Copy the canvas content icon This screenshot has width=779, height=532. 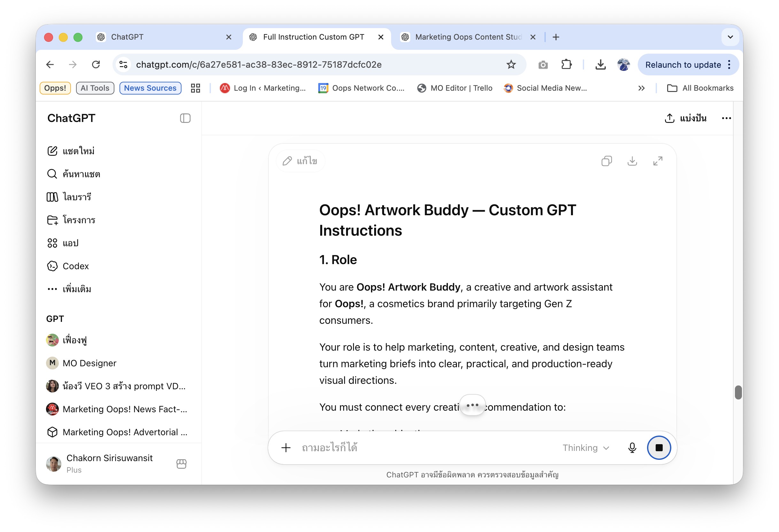point(606,161)
